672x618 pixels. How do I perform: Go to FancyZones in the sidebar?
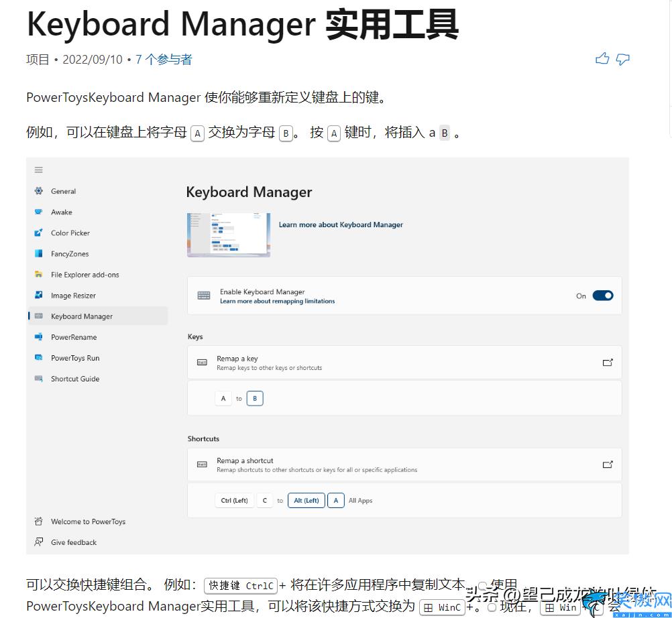98,253
